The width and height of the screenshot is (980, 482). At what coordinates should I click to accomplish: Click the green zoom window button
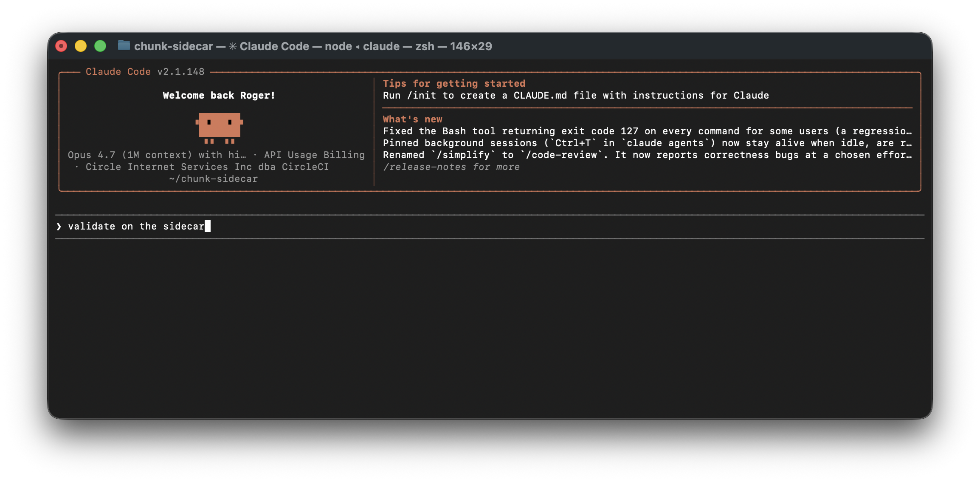(x=100, y=46)
